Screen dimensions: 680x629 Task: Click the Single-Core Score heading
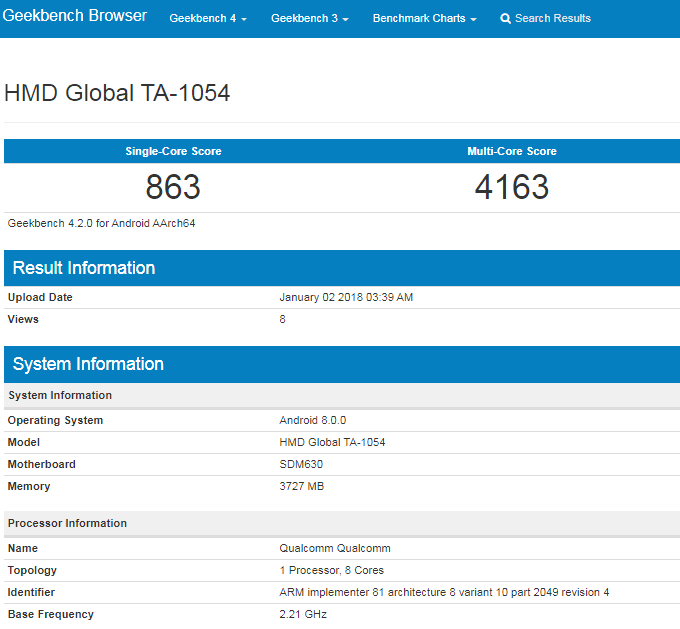[x=173, y=151]
